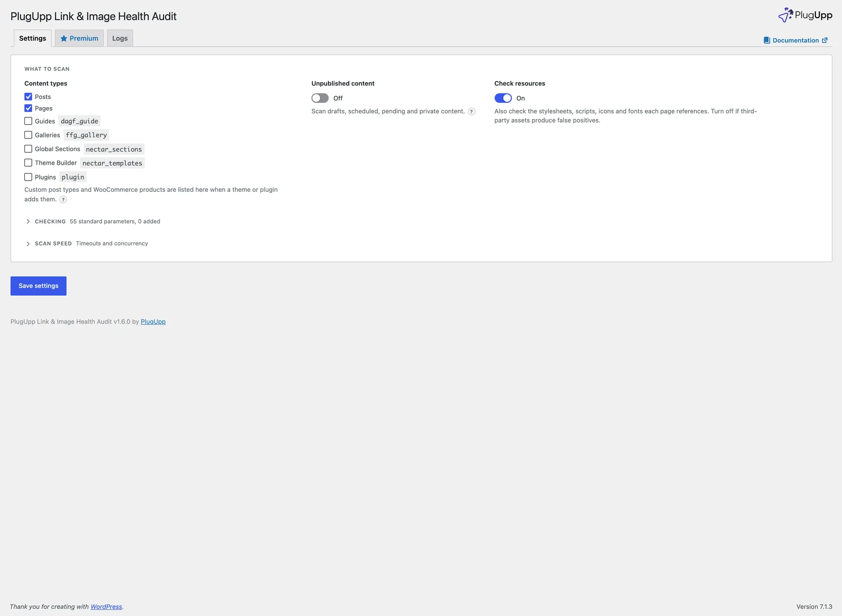
Task: Click the nectar_templates slug label
Action: [x=113, y=163]
